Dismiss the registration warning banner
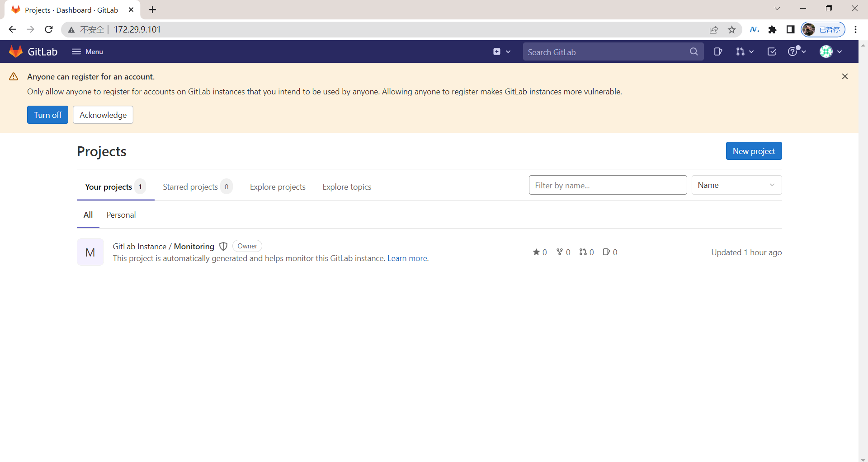868x462 pixels. pos(845,76)
